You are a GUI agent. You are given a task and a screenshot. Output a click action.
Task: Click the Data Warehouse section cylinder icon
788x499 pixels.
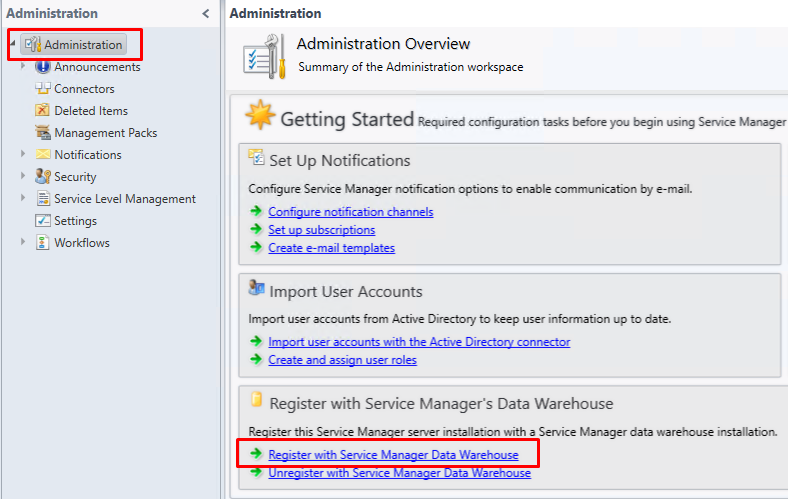coord(256,400)
